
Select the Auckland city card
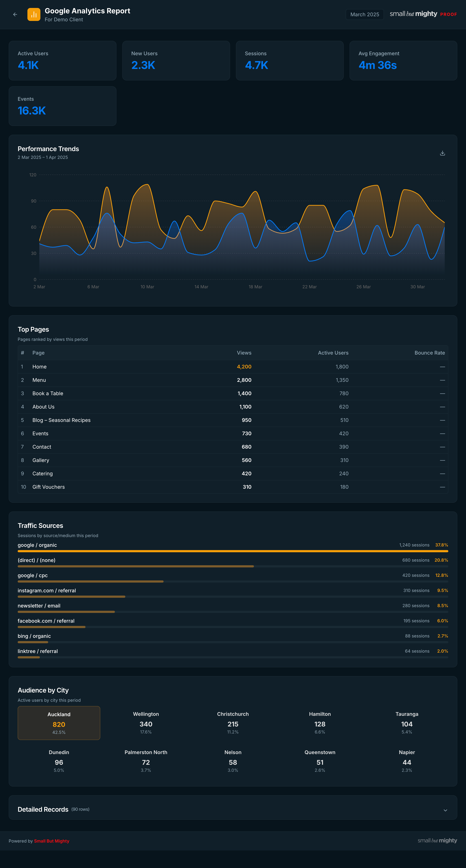click(x=59, y=723)
